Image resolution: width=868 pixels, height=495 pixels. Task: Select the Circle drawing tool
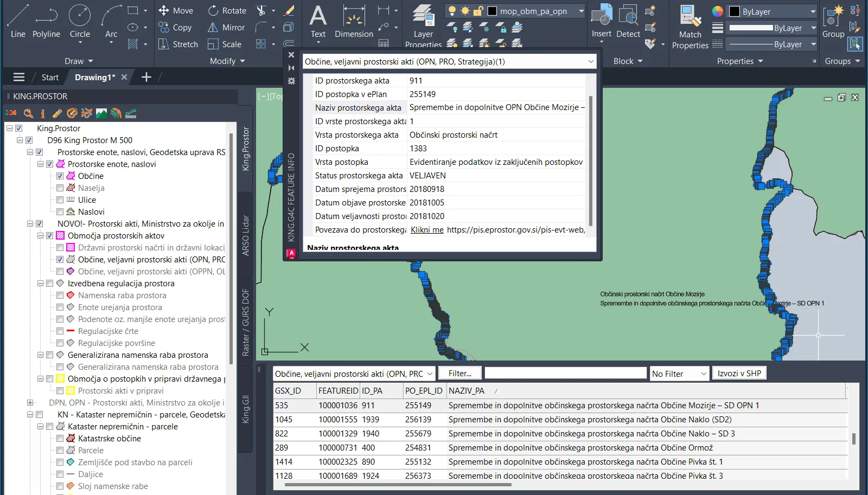coord(80,22)
